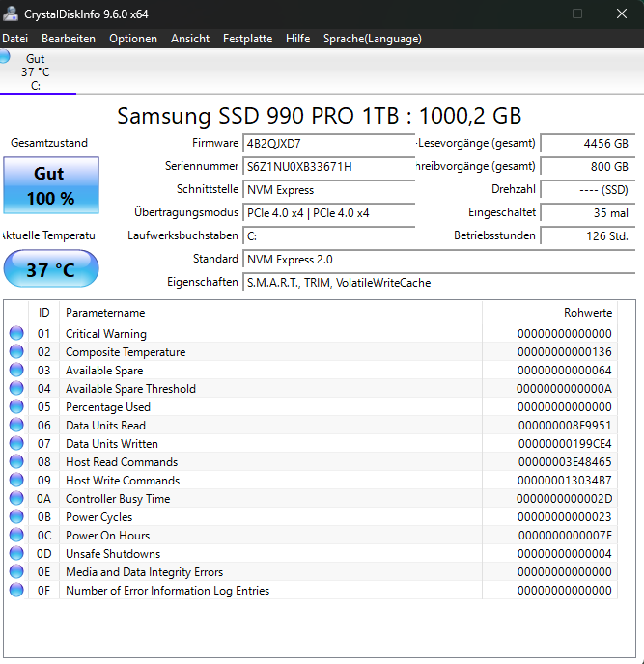The height and width of the screenshot is (664, 644).
Task: Click the Gesamtzustand label
Action: pos(49,143)
